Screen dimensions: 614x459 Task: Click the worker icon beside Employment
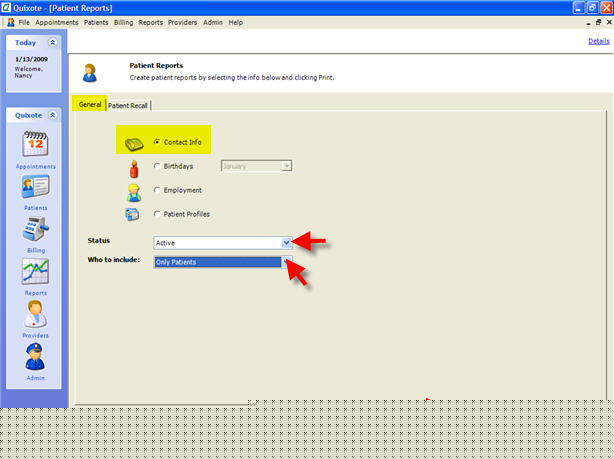click(x=134, y=192)
